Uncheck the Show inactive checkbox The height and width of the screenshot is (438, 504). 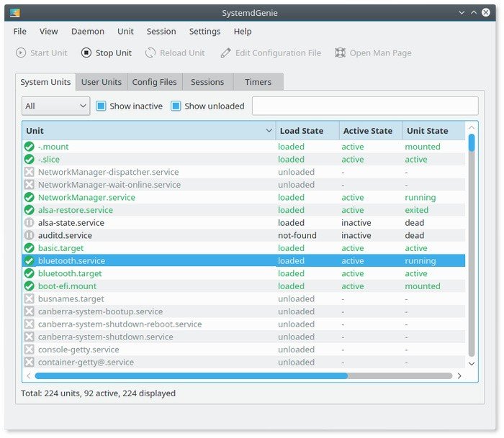pyautogui.click(x=102, y=106)
